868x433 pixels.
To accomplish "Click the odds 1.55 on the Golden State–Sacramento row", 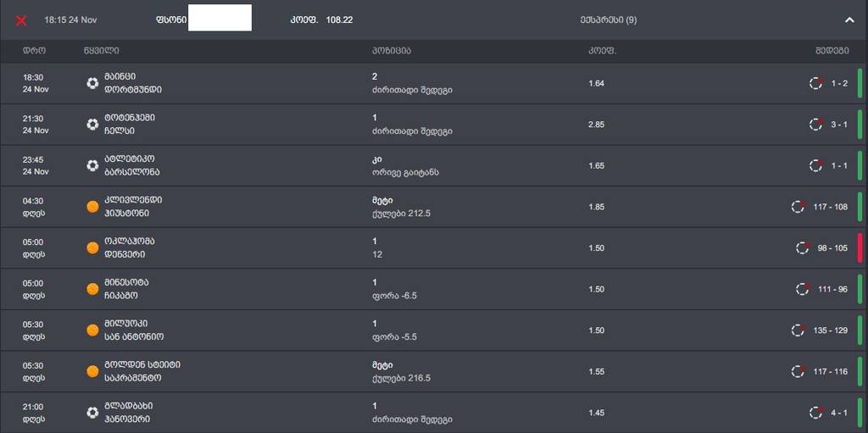I will (x=596, y=371).
